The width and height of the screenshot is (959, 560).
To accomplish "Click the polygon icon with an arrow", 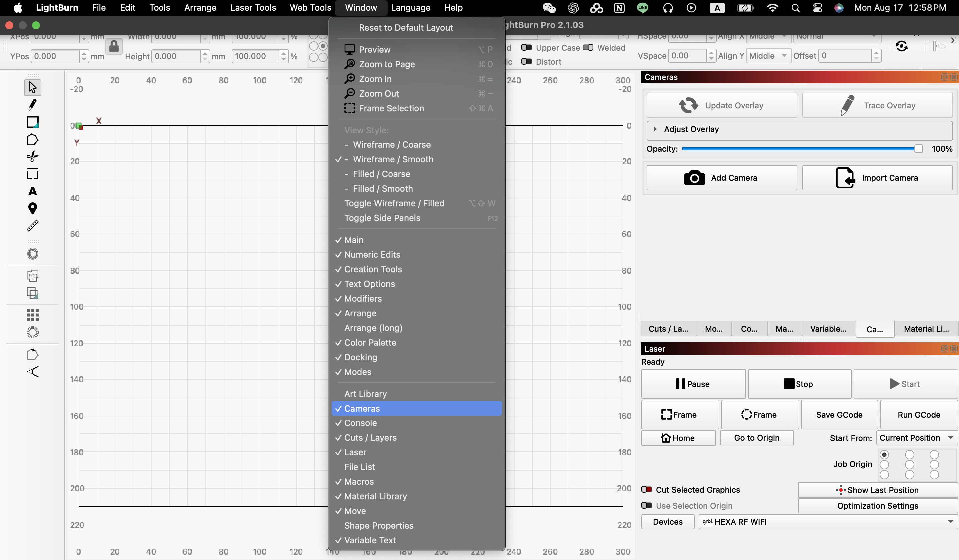I will coord(32,354).
